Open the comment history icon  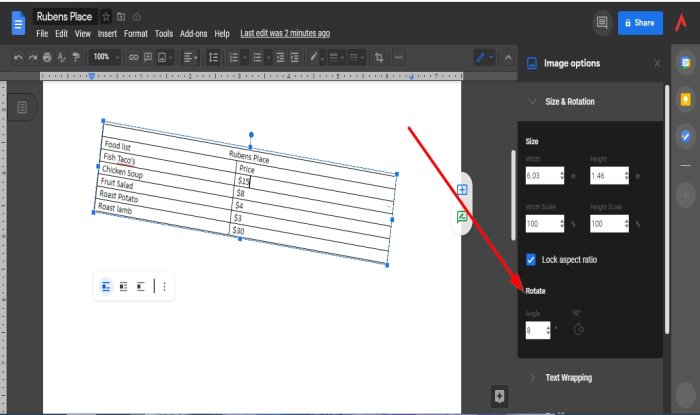[601, 22]
